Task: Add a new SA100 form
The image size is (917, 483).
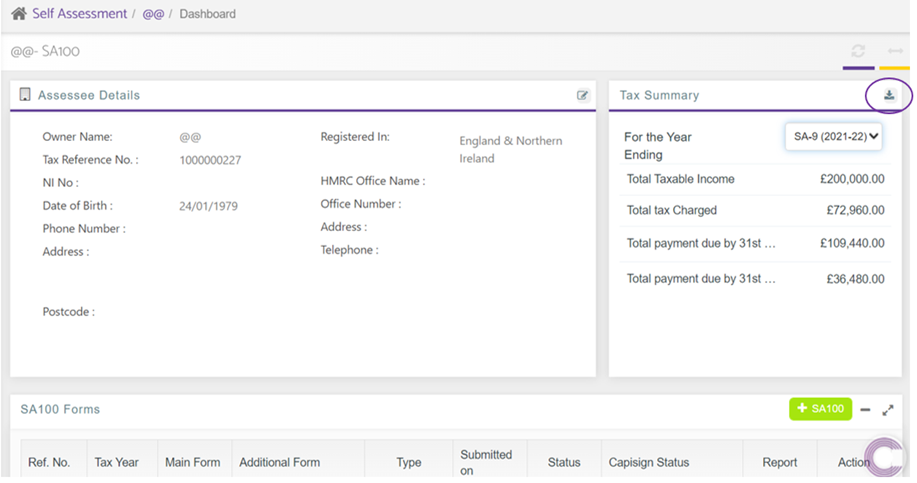Action: click(x=820, y=409)
